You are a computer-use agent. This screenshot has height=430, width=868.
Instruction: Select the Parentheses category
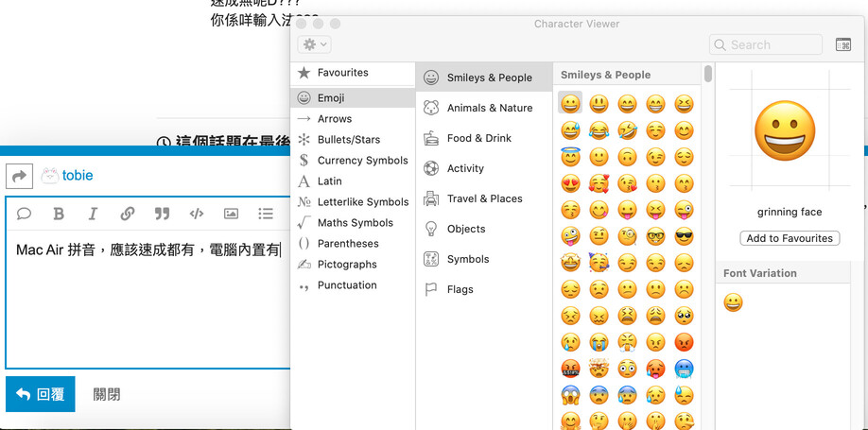(x=353, y=244)
